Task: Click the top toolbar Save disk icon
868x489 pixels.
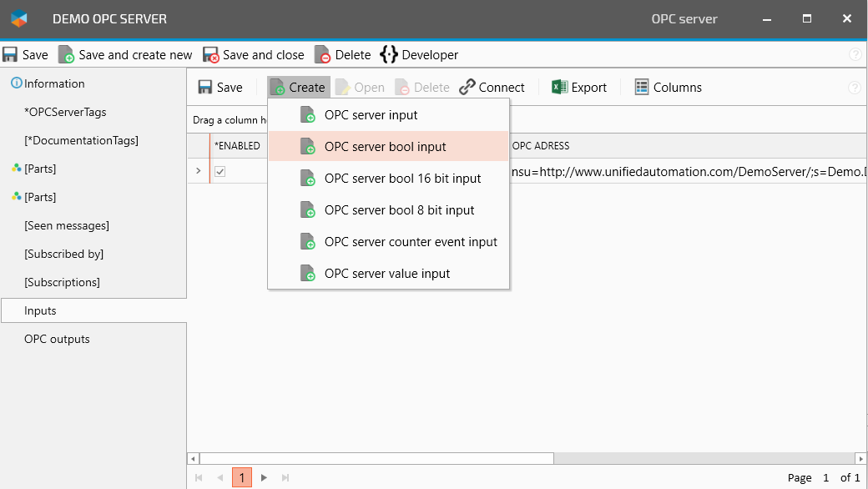Action: pos(10,55)
